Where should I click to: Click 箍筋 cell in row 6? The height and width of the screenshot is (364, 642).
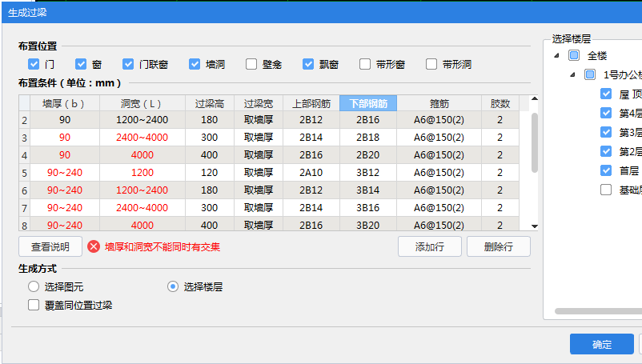click(439, 190)
